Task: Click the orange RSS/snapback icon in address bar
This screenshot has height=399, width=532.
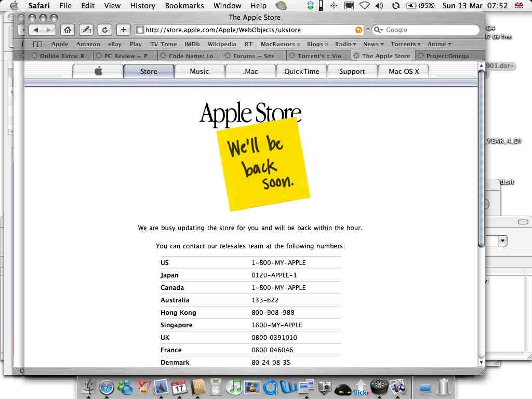Action: click(x=358, y=30)
